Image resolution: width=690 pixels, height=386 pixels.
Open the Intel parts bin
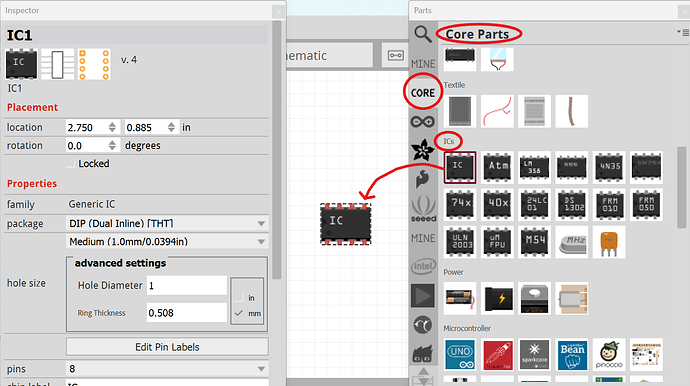(x=423, y=266)
